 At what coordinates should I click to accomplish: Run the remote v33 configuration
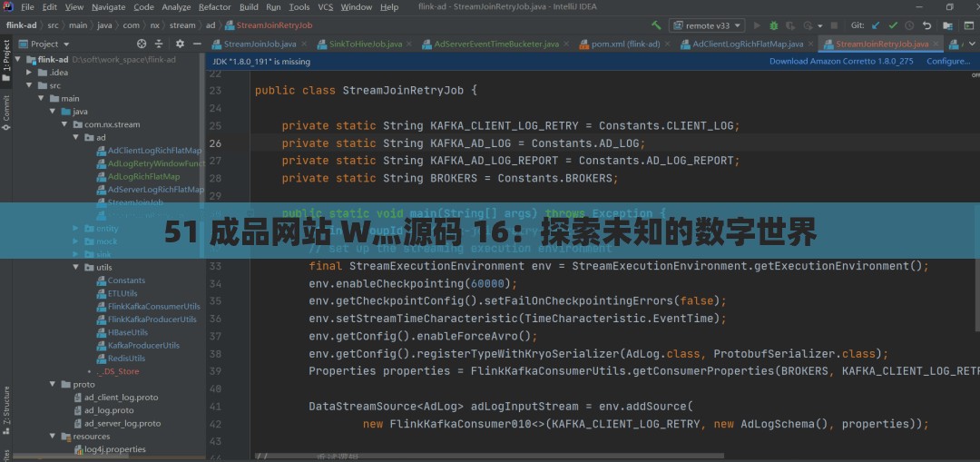[758, 25]
